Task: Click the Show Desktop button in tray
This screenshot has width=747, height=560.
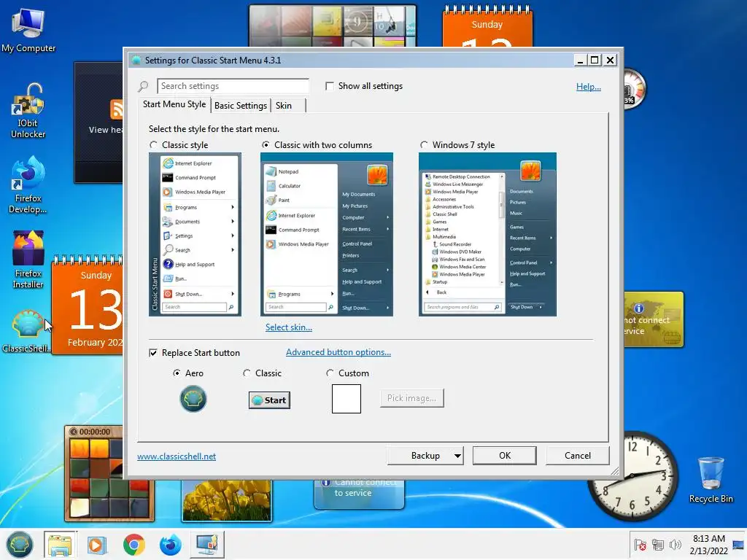Action: (739, 545)
